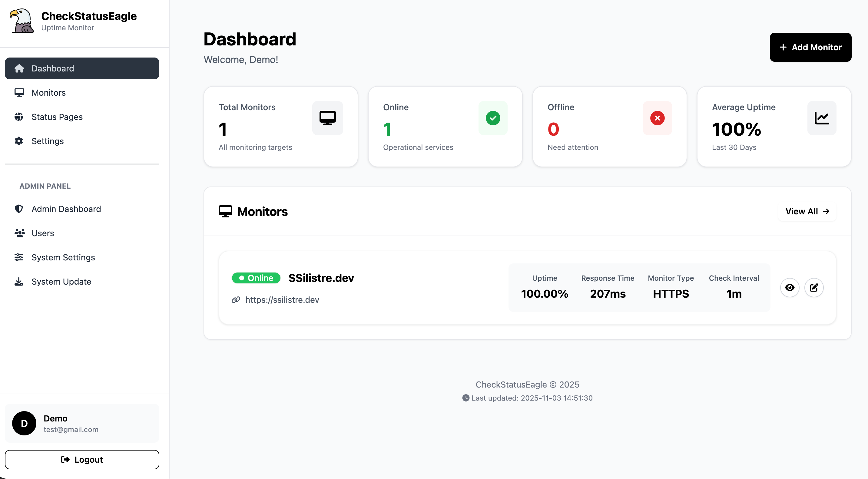This screenshot has height=479, width=868.
Task: Click View All monitors link
Action: click(807, 211)
